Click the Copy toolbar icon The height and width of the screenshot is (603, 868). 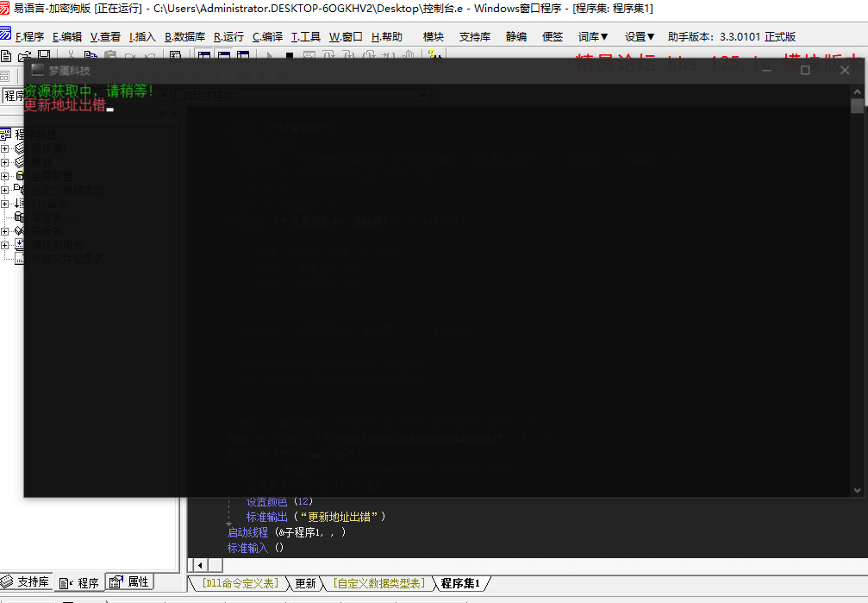click(x=91, y=55)
